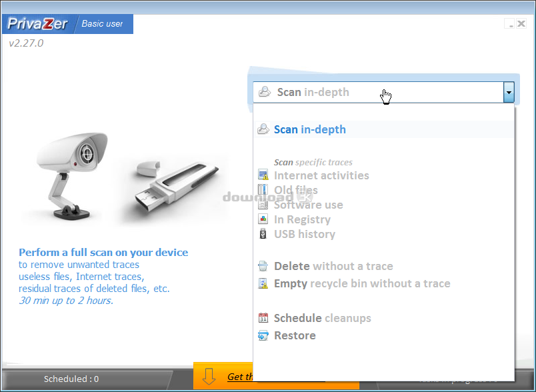Select Scan in-depth from the list

point(384,129)
